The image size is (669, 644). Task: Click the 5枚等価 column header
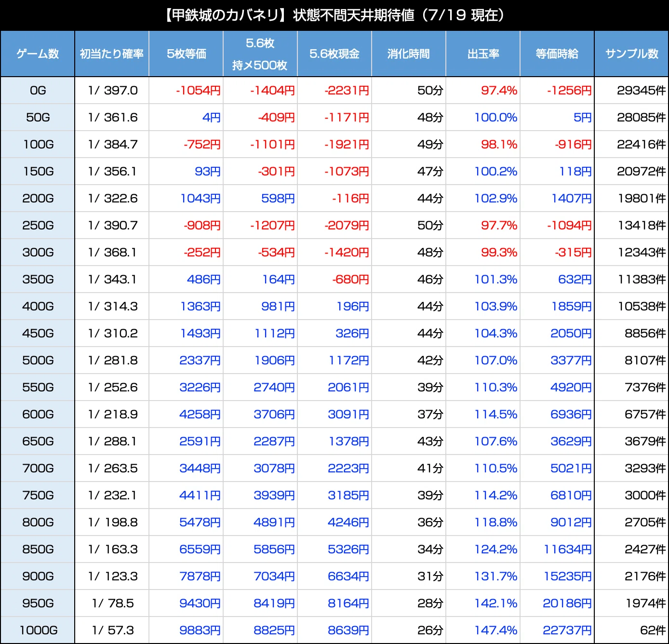pyautogui.click(x=186, y=54)
